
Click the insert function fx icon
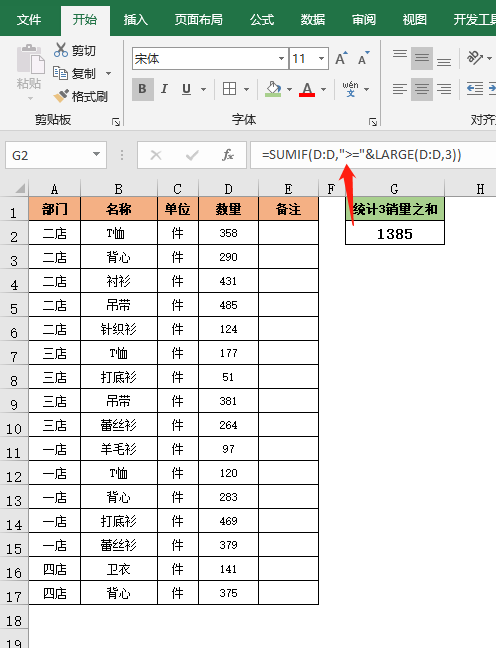pyautogui.click(x=228, y=155)
